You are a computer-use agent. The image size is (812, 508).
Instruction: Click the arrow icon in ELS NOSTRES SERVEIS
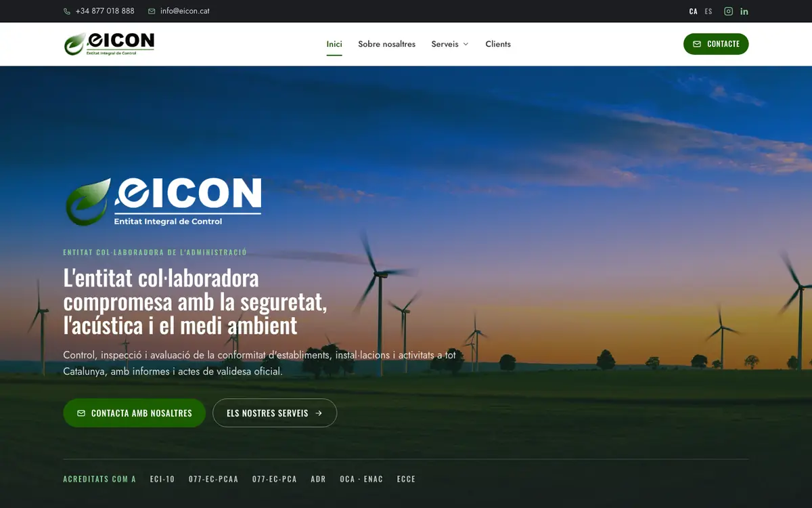pyautogui.click(x=319, y=413)
